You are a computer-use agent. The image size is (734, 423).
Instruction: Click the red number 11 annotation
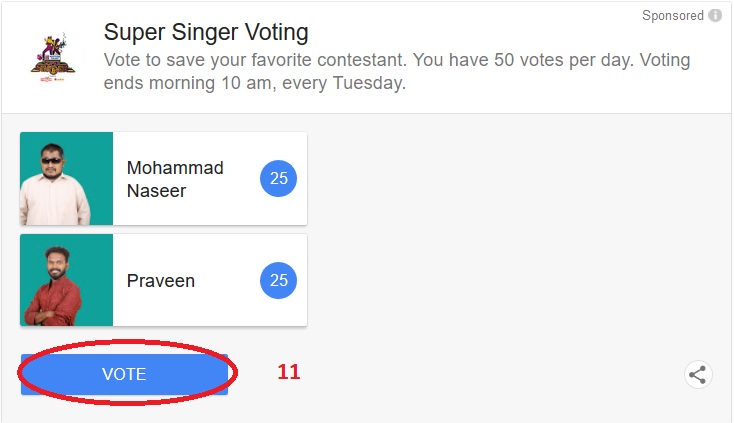coord(288,372)
